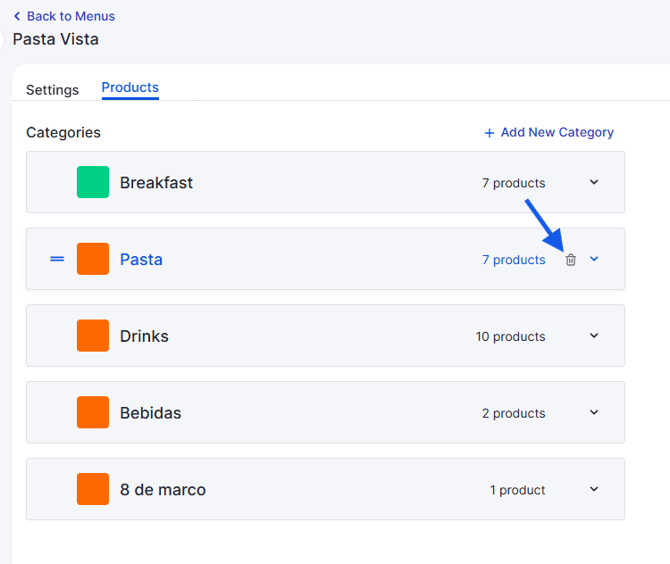This screenshot has height=564, width=670.
Task: Select the Products tab
Action: coord(130,88)
